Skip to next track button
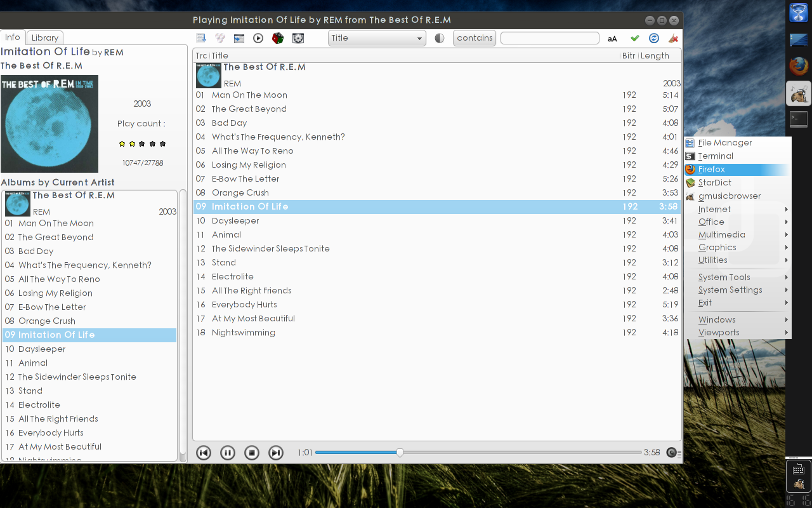Image resolution: width=812 pixels, height=508 pixels. 276,453
